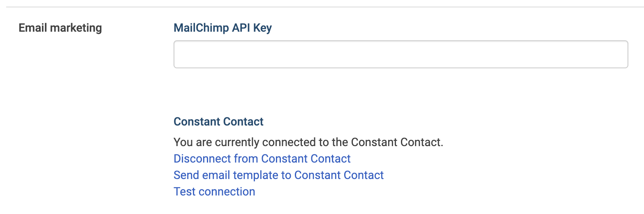Select the MailChimp API Key label

(222, 28)
